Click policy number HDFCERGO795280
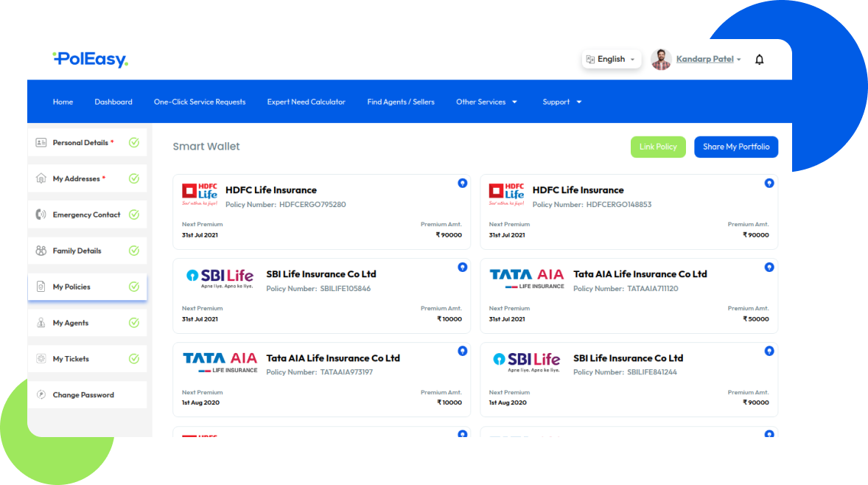The image size is (868, 485). [x=312, y=204]
